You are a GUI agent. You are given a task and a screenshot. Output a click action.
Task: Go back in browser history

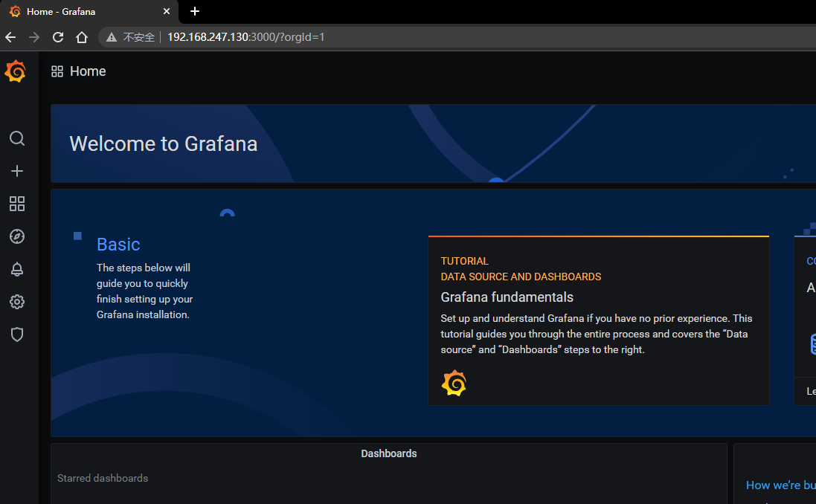click(x=10, y=37)
